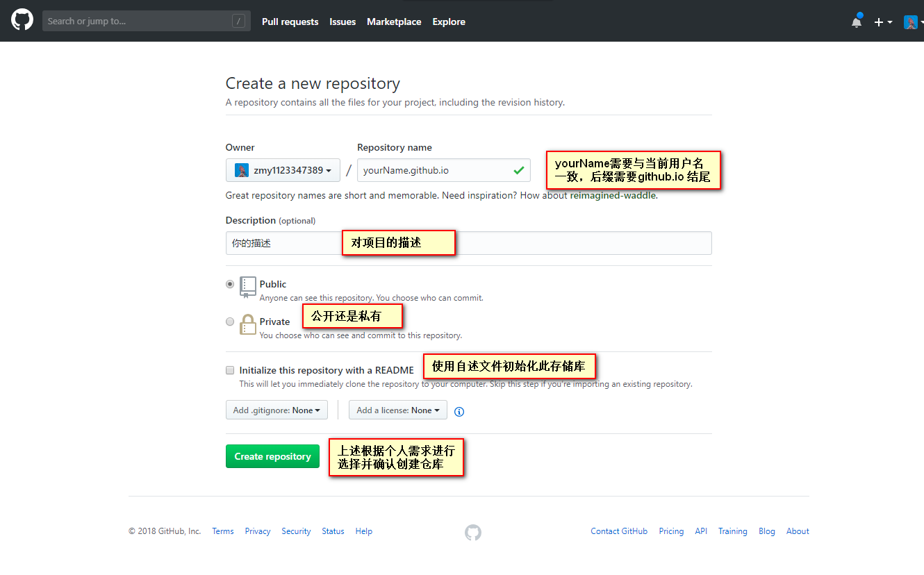Click the lock icon beside Private

(x=248, y=324)
